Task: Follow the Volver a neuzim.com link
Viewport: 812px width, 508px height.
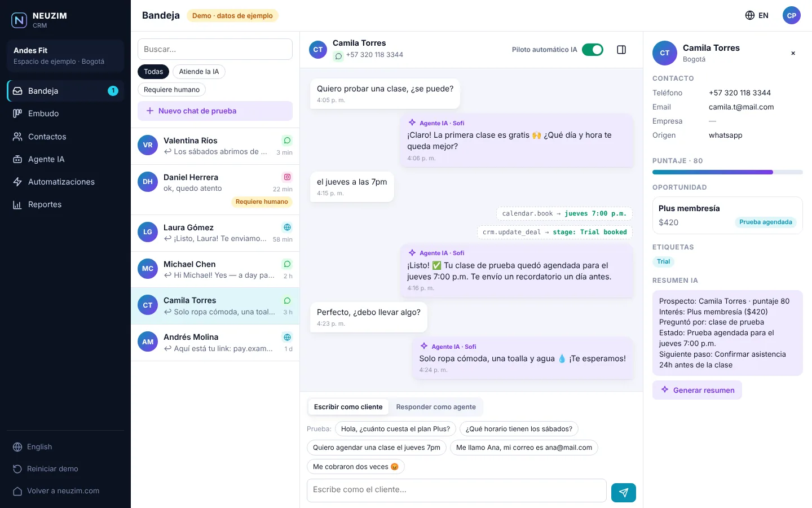Action: (x=65, y=491)
